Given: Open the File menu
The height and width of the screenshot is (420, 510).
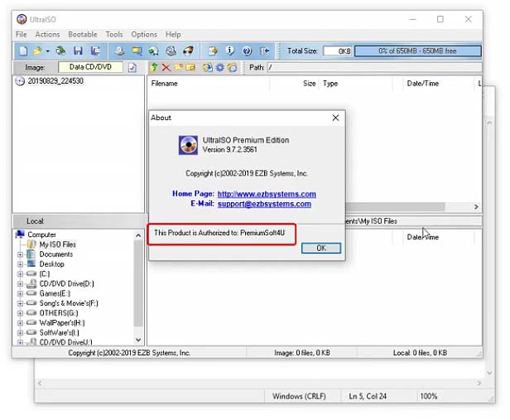Looking at the screenshot, I should 22,35.
